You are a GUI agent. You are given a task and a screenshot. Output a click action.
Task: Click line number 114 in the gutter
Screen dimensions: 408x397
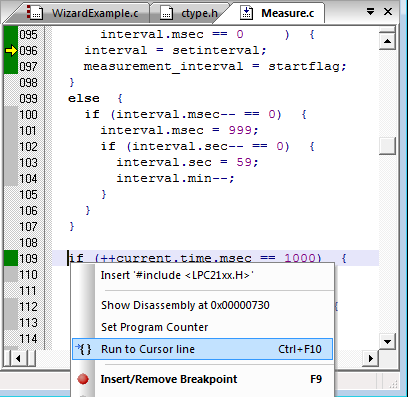pos(28,339)
